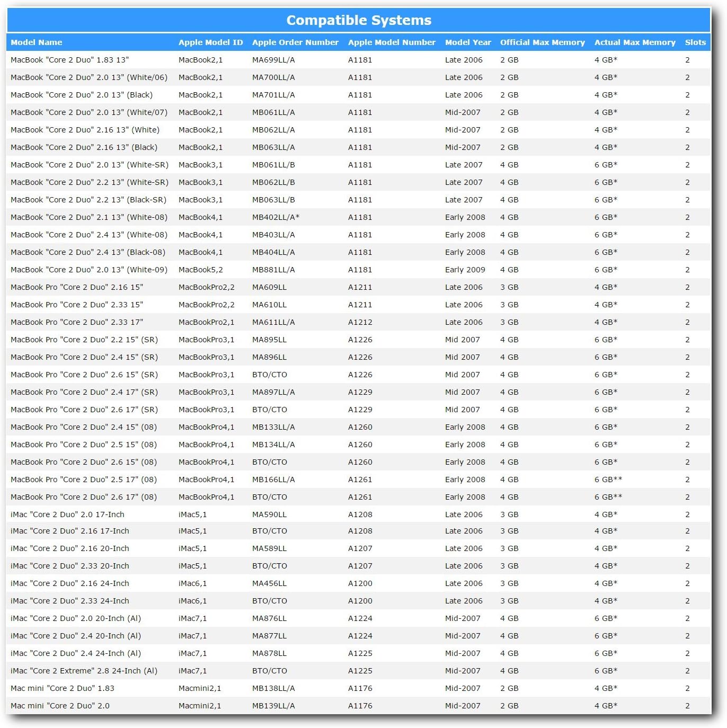Click the "Slots" column header

pos(695,42)
